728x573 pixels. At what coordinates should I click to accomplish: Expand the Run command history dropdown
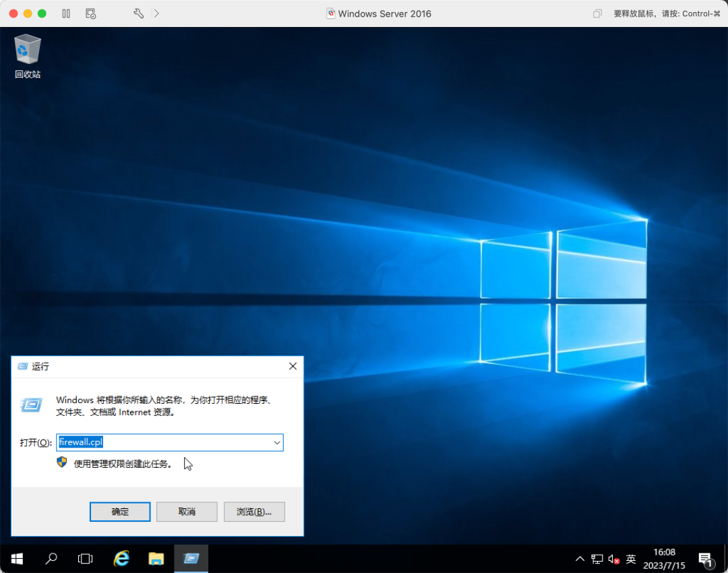click(276, 442)
